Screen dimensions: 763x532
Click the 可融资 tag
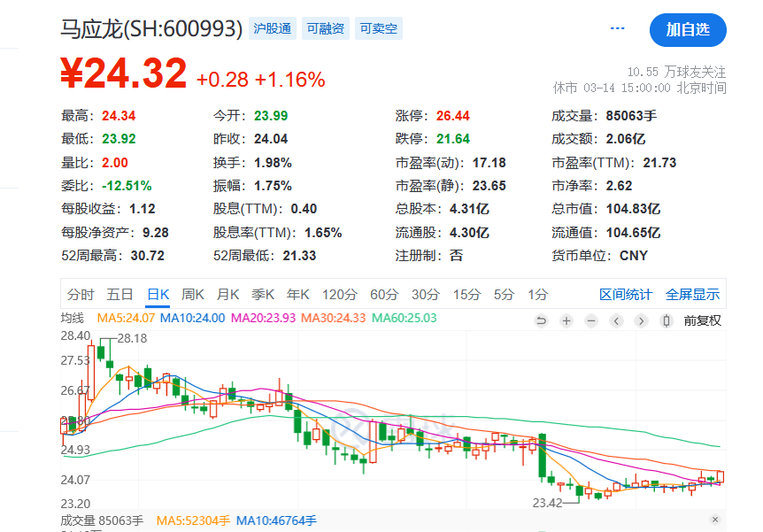[326, 28]
